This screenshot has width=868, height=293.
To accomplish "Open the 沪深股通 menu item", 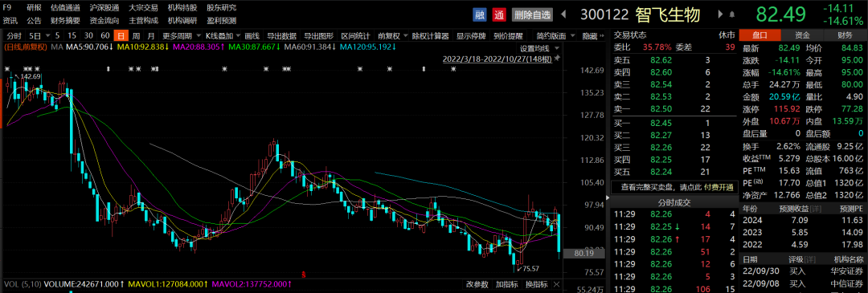I will coord(104,8).
